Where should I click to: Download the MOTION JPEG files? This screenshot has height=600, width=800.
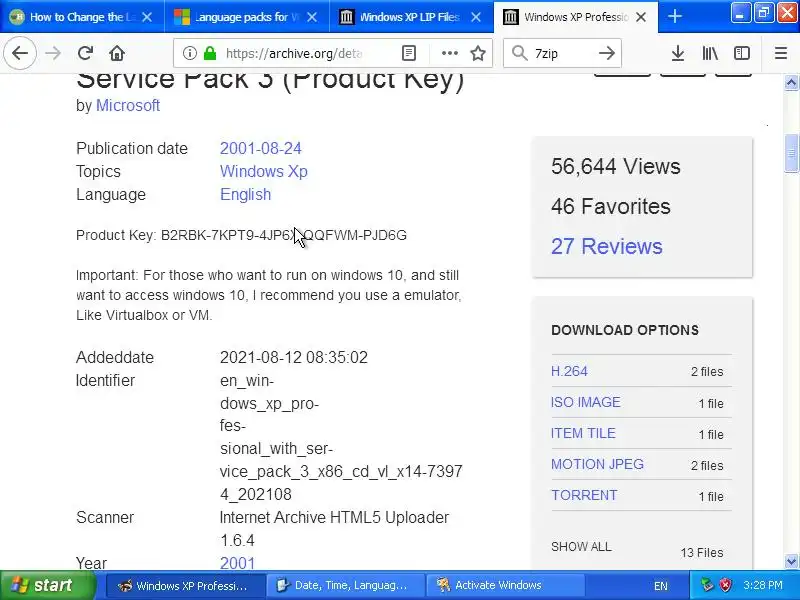pyautogui.click(x=597, y=464)
